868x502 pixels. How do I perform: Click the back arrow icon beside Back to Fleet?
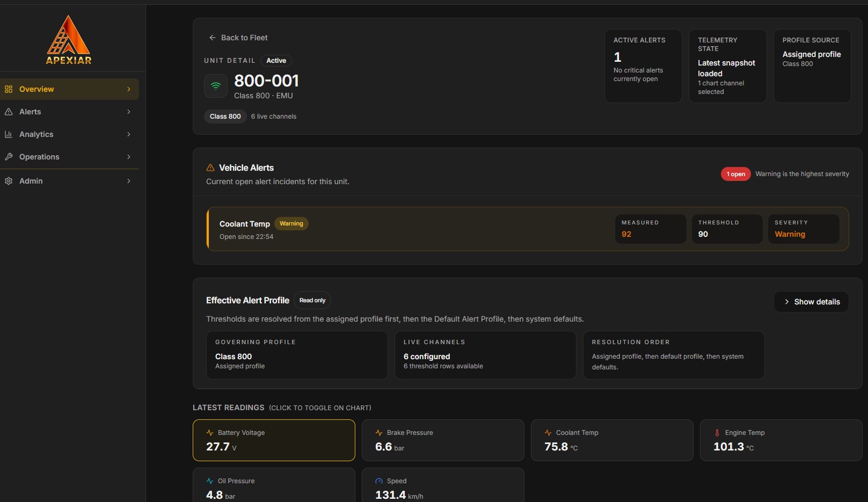pyautogui.click(x=212, y=38)
